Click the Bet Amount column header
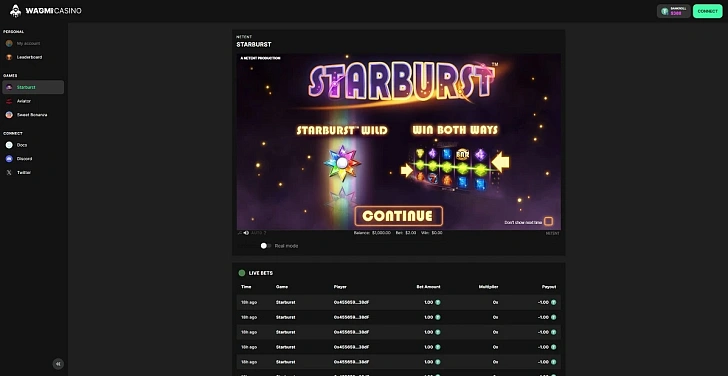Image resolution: width=728 pixels, height=376 pixels. click(429, 287)
